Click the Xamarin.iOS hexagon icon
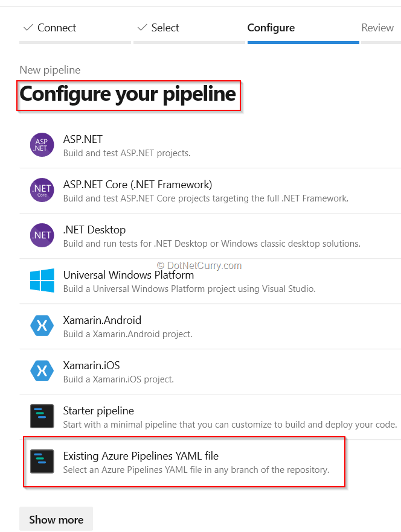 pos(42,372)
